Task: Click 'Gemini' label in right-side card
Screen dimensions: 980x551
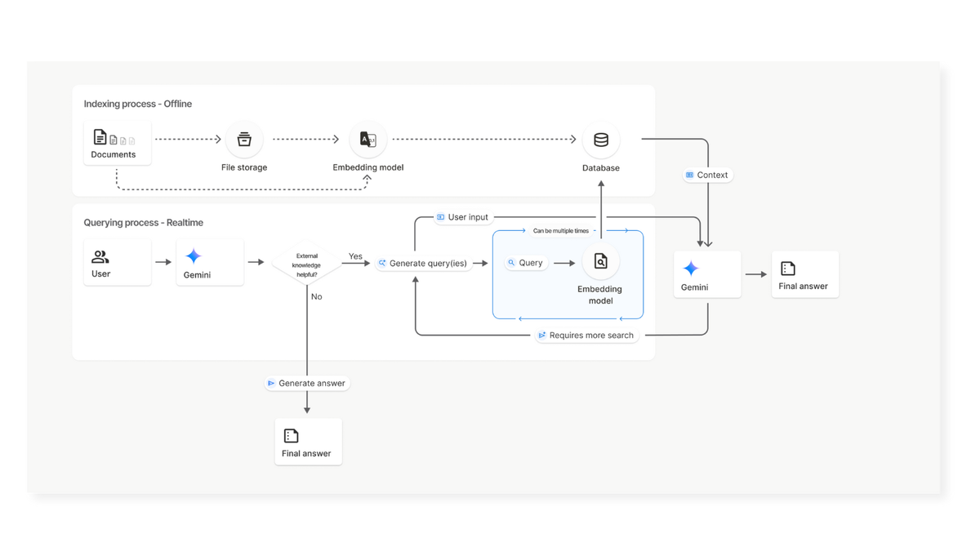Action: (695, 287)
